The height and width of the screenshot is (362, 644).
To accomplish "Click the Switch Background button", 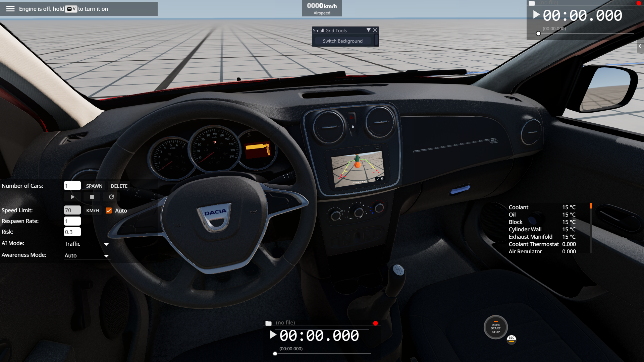I will 342,41.
